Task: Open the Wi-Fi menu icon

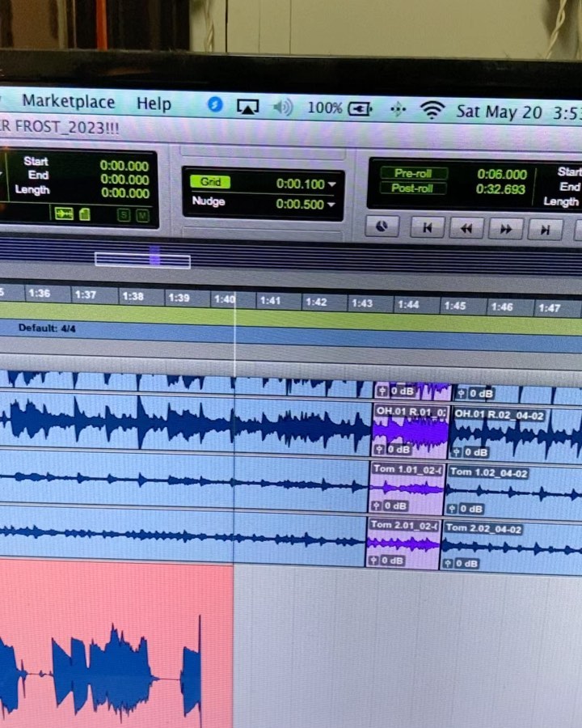Action: 432,110
